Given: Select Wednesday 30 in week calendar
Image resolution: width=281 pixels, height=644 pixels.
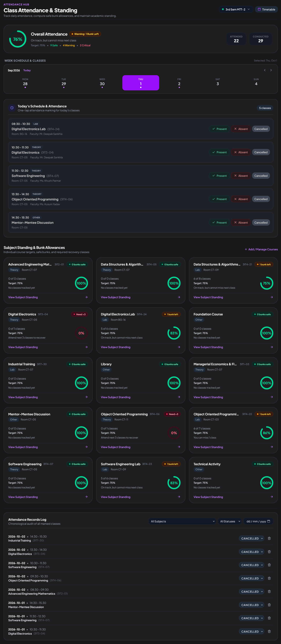Looking at the screenshot, I should click(x=102, y=83).
